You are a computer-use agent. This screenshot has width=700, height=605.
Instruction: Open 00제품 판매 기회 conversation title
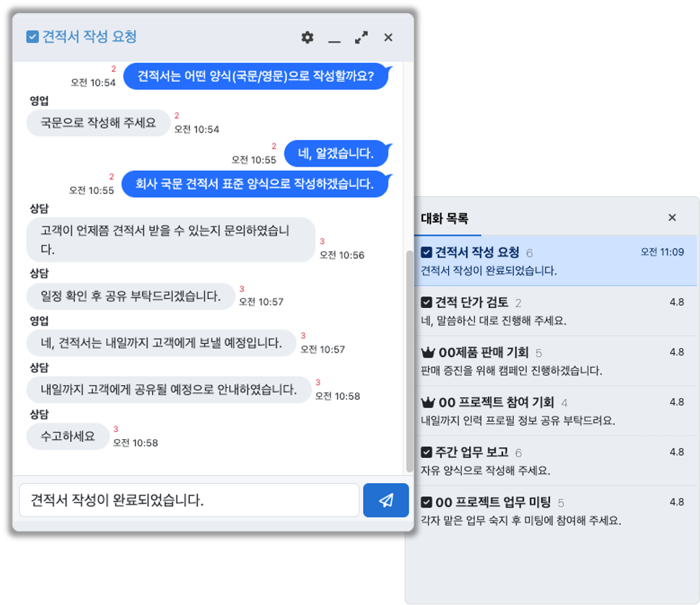point(484,353)
